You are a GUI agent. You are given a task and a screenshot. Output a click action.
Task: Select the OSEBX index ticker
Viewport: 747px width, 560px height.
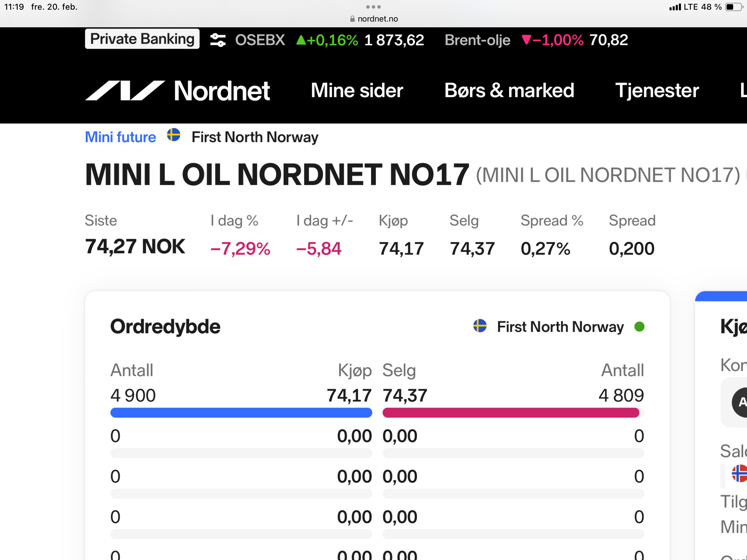click(x=260, y=40)
